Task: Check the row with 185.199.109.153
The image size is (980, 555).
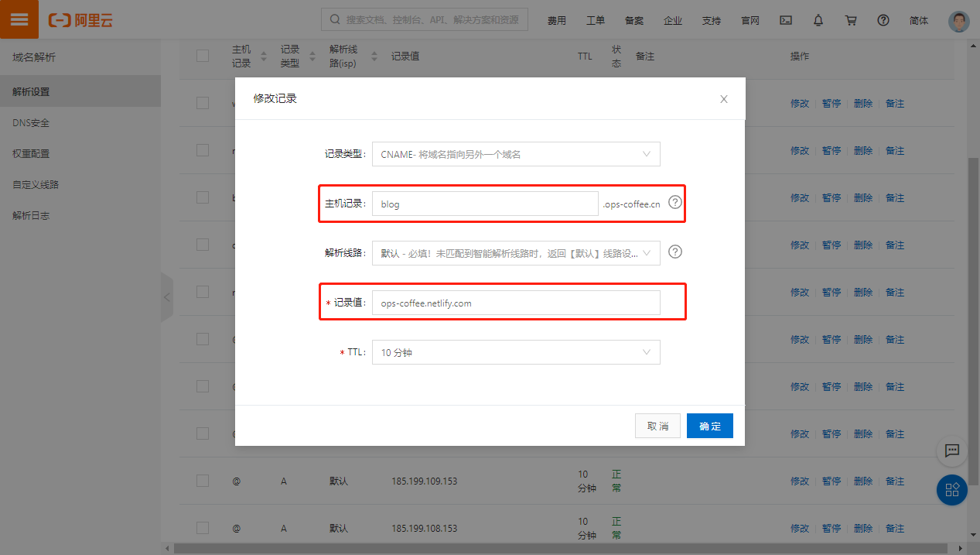Action: point(203,481)
